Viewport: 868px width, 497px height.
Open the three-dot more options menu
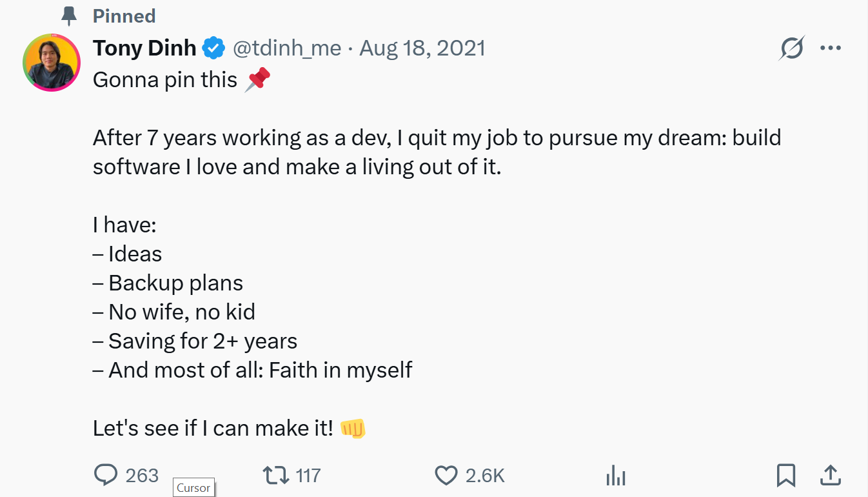tap(831, 48)
